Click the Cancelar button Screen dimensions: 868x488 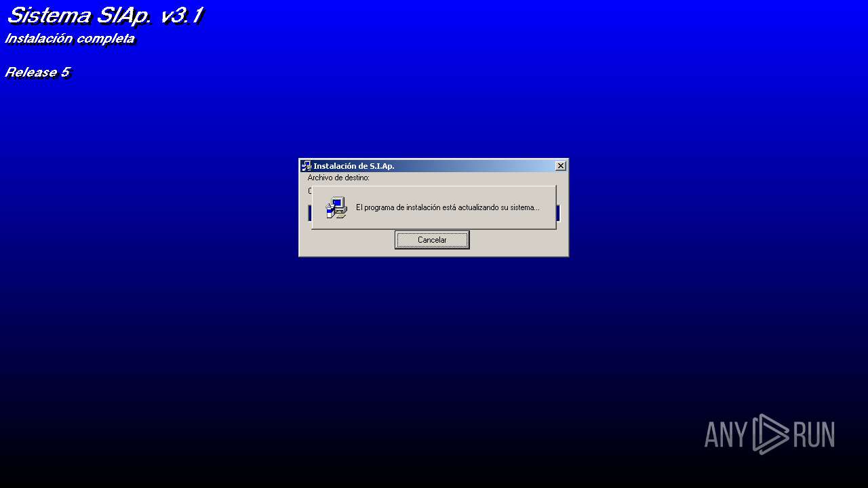point(432,240)
